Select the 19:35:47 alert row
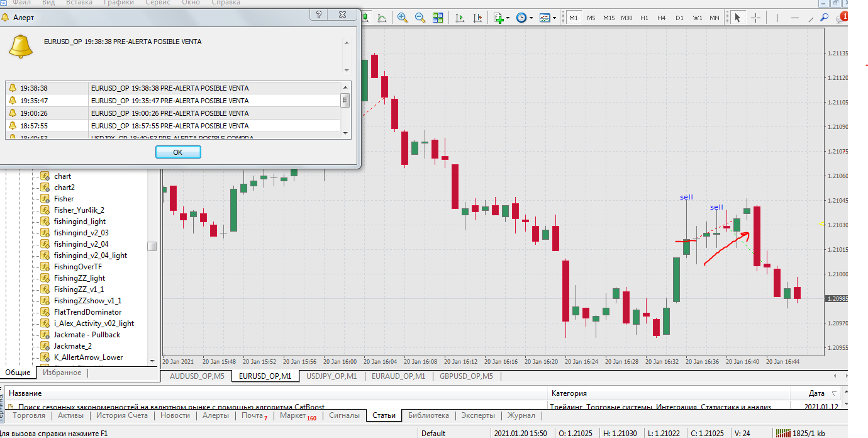 (173, 101)
